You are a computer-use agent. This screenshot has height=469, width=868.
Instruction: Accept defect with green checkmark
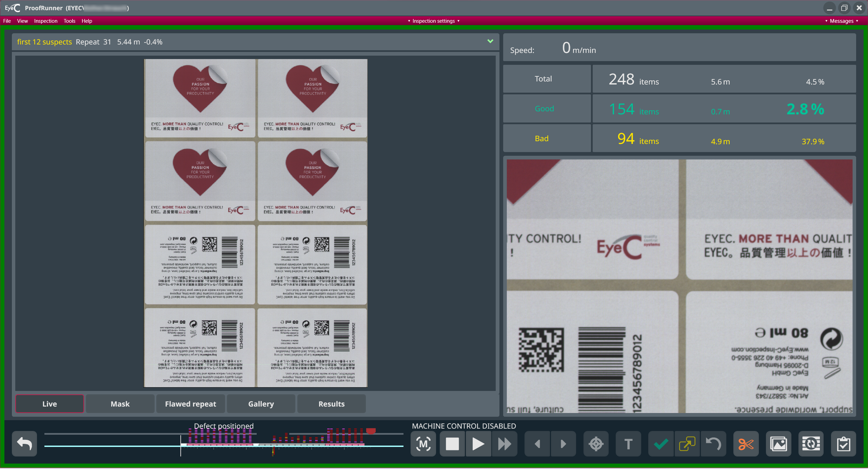pos(661,444)
